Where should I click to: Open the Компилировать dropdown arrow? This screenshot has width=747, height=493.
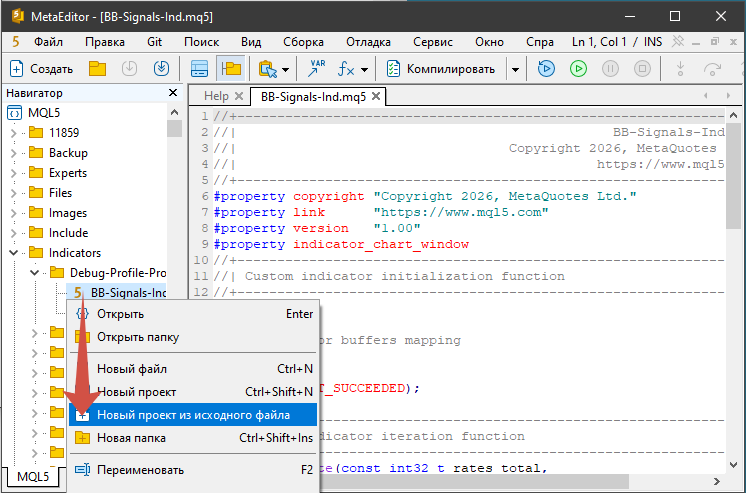tap(515, 70)
